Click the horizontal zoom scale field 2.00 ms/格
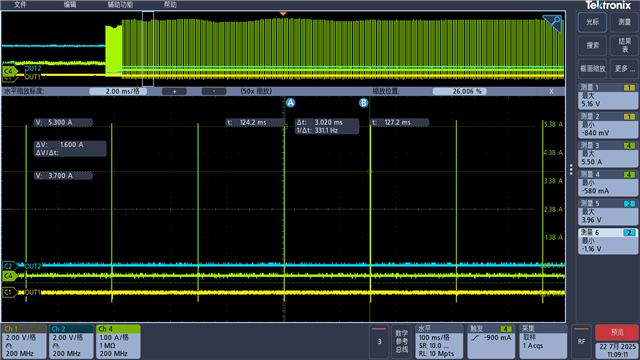Screen dimensions: 640x360 click(118, 91)
